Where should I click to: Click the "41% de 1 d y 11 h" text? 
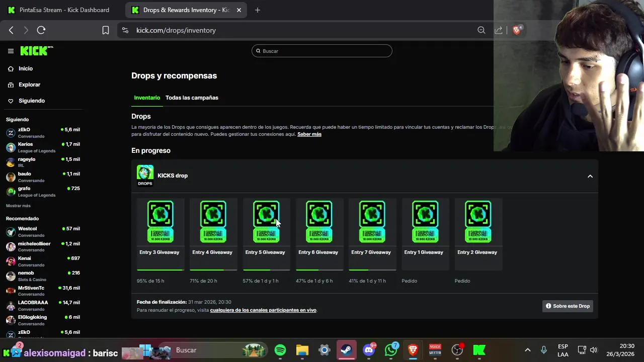click(367, 281)
